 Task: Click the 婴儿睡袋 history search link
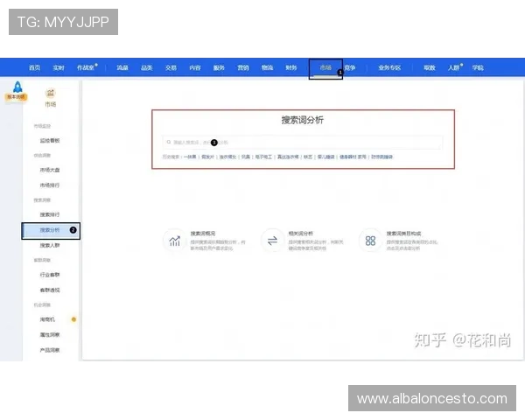325,157
